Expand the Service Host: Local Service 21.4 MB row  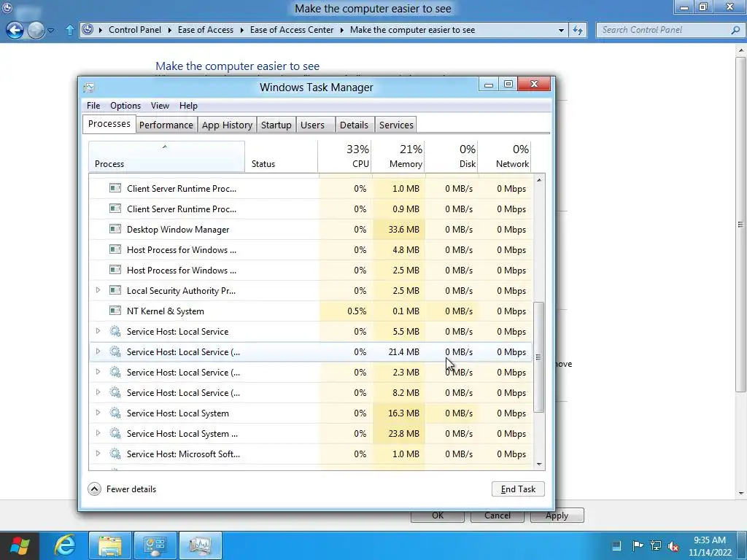(x=98, y=351)
